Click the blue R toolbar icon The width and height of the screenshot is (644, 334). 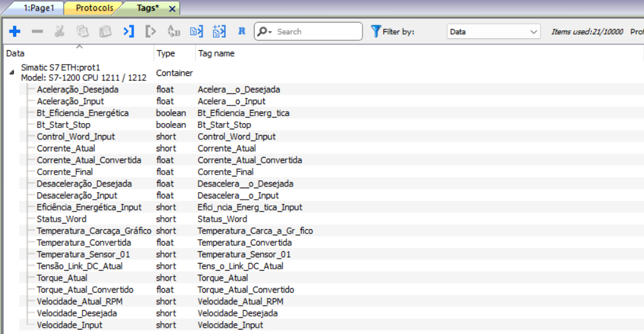(241, 31)
